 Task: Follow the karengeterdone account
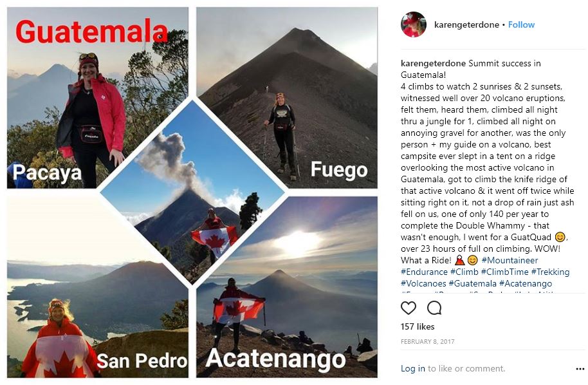pos(521,24)
